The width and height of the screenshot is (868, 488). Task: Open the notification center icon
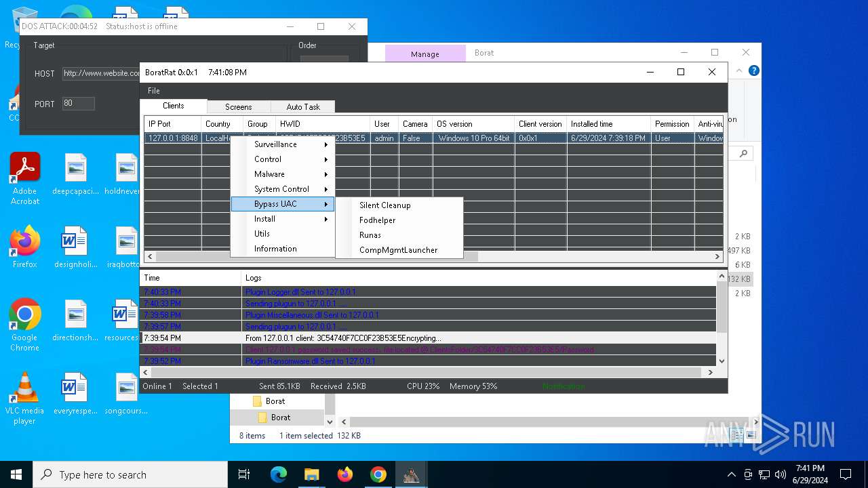(x=846, y=474)
